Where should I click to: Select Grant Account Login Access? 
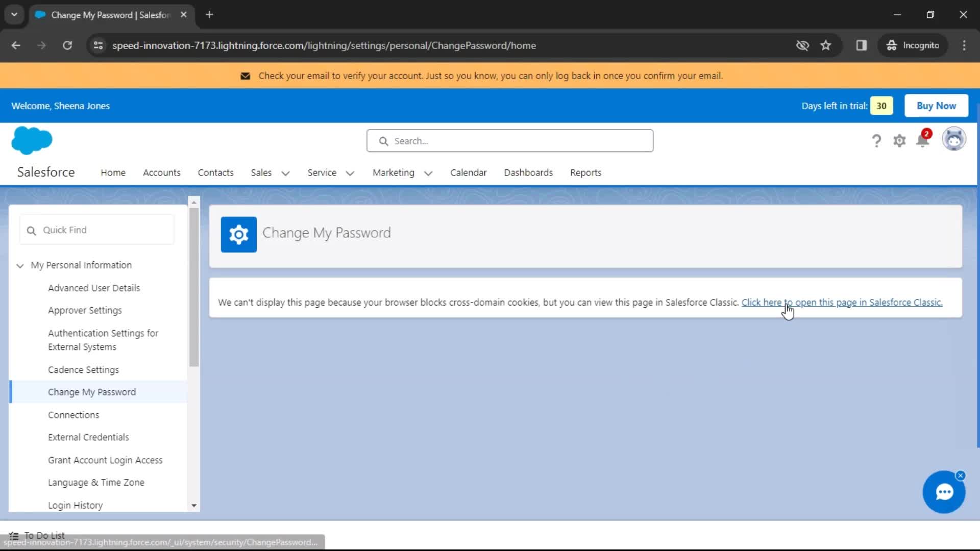(105, 460)
